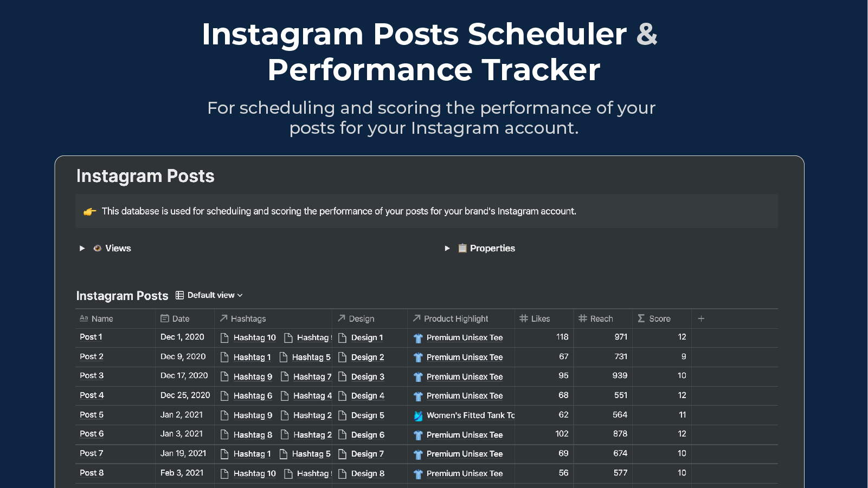This screenshot has height=488, width=868.
Task: Click the # number icon on the Likes column
Action: pos(524,318)
